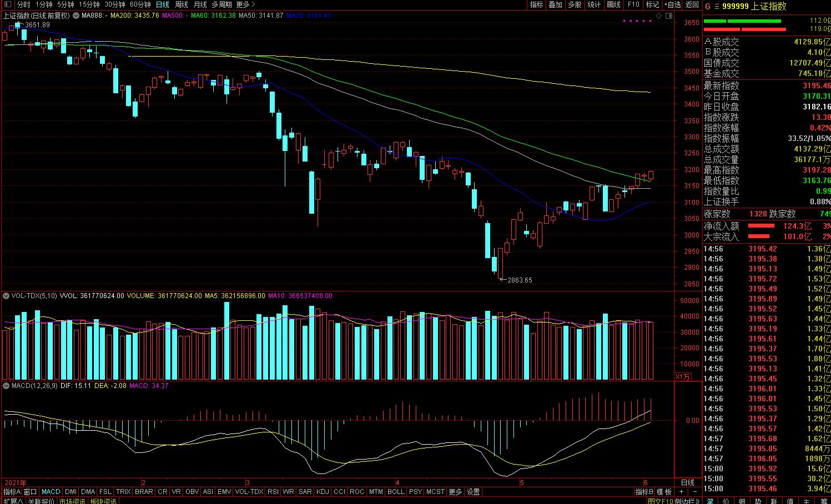The width and height of the screenshot is (831, 504).
Task: Click the 模板 template button
Action: 664,492
